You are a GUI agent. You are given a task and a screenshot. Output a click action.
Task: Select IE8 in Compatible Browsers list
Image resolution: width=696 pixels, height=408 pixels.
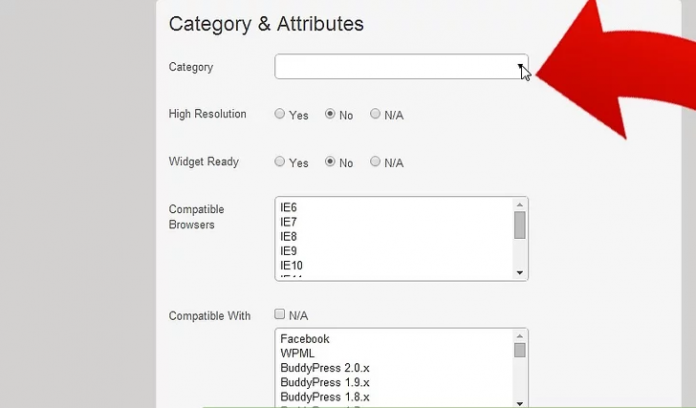point(288,236)
